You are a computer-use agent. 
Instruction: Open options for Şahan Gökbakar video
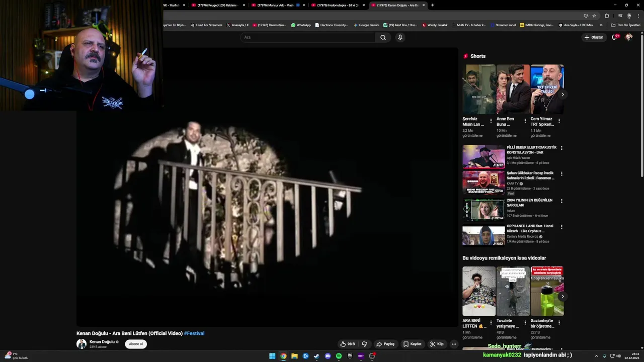tap(561, 174)
